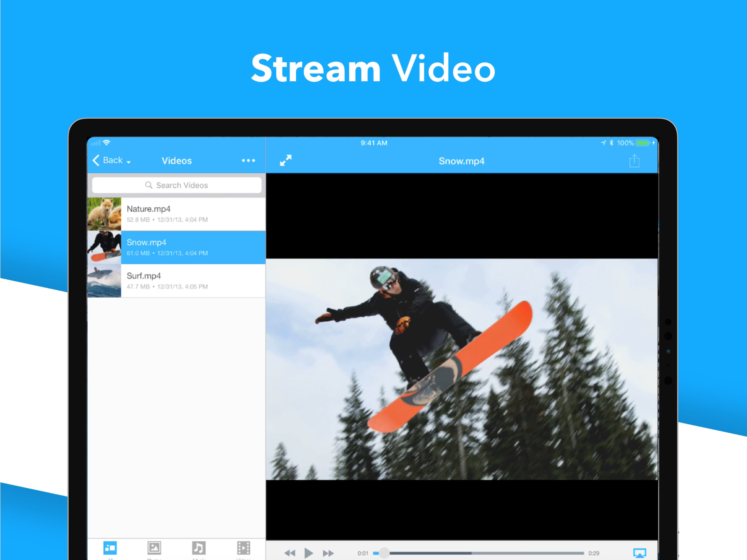This screenshot has width=747, height=560.
Task: Click the Snow.mp4 snowboarder thumbnail
Action: pos(104,247)
